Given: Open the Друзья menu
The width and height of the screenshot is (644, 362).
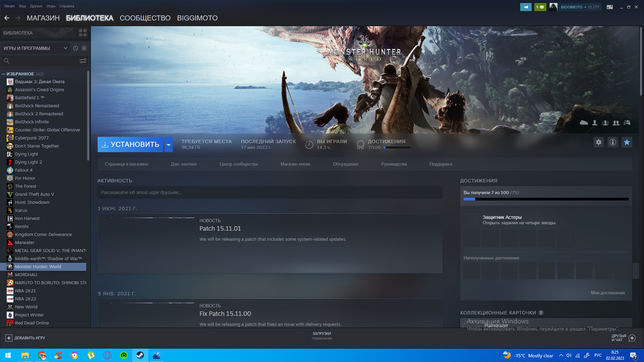Looking at the screenshot, I should click(x=36, y=6).
